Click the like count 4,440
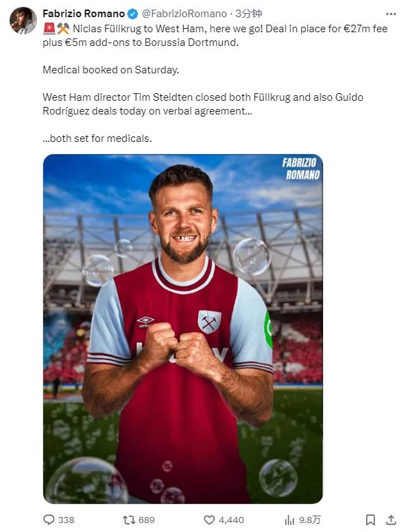The width and height of the screenshot is (408, 532). point(231,520)
